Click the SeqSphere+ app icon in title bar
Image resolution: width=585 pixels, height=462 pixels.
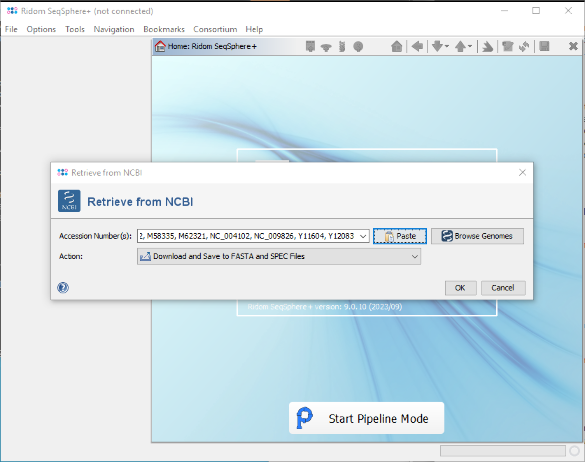tap(12, 11)
